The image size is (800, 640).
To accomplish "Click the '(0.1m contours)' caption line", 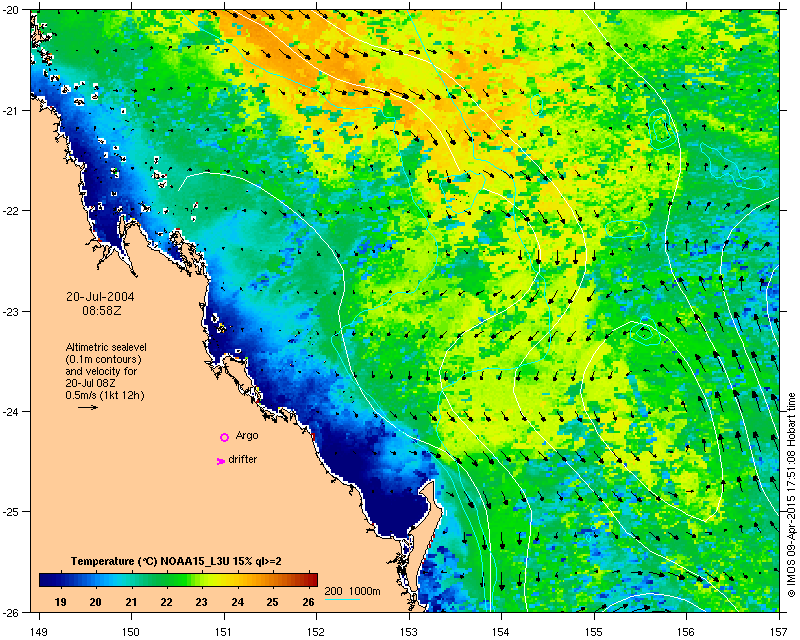I will pos(104,359).
